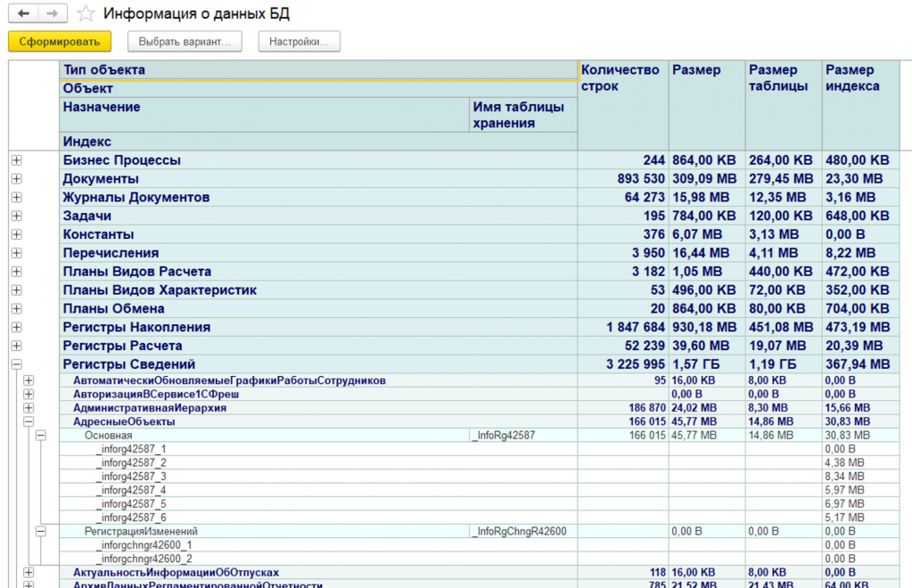Select the АдминистративнаяИерархия row label
The height and width of the screenshot is (588, 912).
pos(150,408)
